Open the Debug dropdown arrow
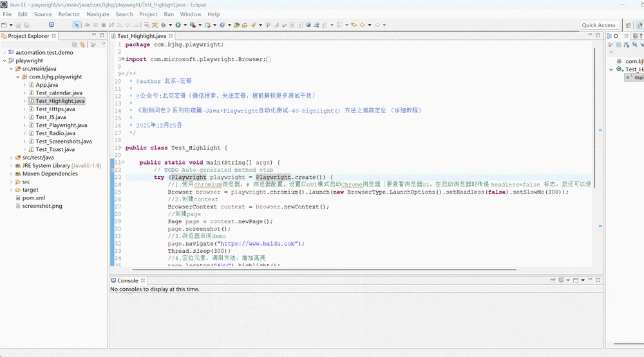Image resolution: width=644 pixels, height=357 pixels. (x=171, y=25)
